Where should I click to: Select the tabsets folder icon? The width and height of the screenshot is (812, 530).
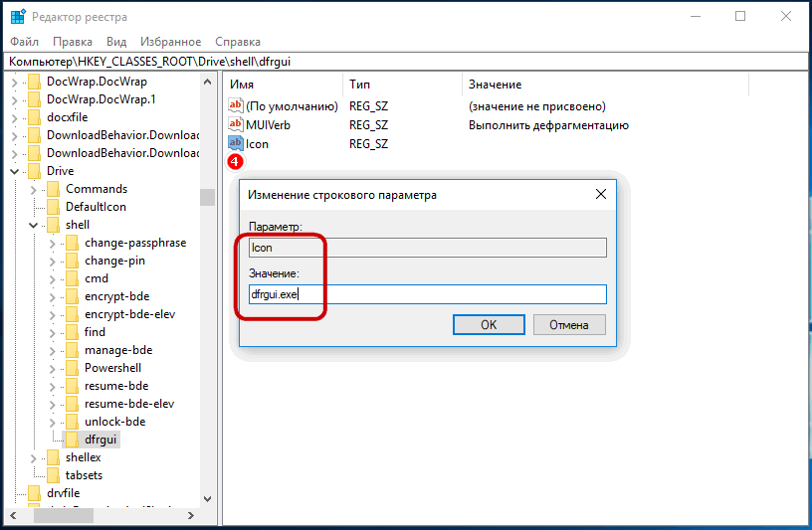pyautogui.click(x=54, y=475)
